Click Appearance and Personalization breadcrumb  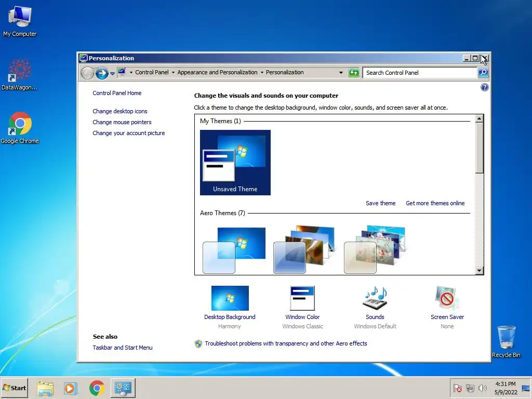pos(217,72)
